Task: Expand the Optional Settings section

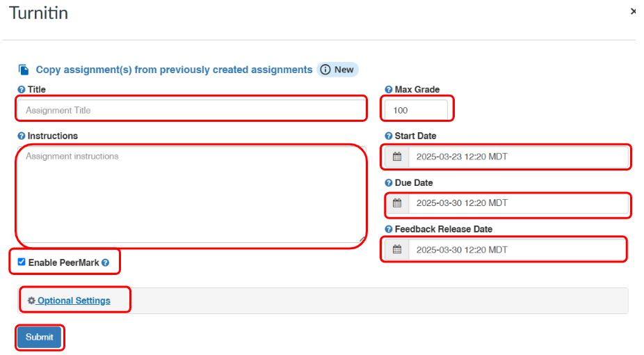Action: click(73, 301)
